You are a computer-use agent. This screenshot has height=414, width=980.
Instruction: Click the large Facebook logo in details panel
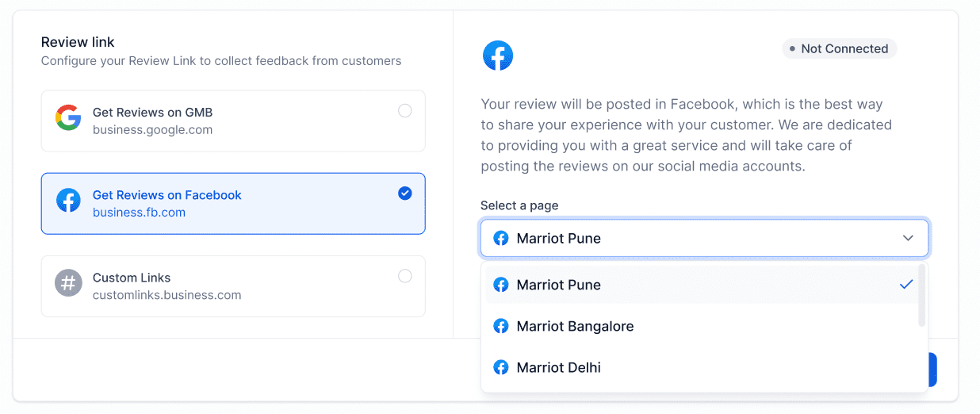point(498,56)
